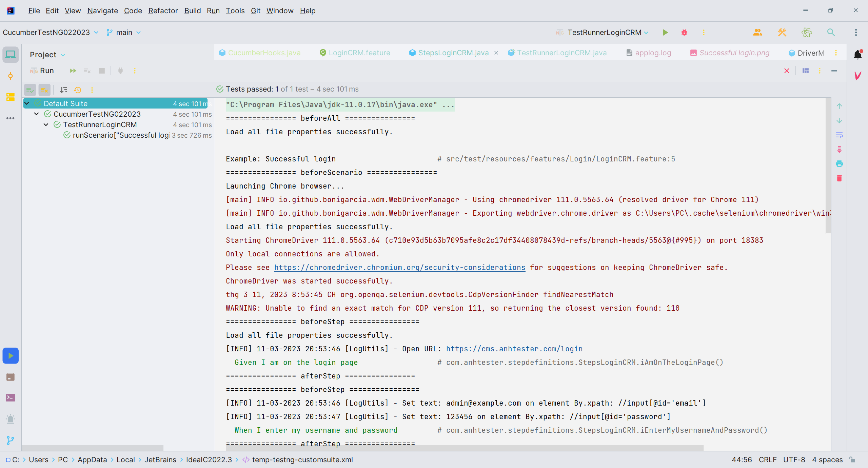868x468 pixels.
Task: Toggle Show Passed tests filter
Action: [x=30, y=90]
